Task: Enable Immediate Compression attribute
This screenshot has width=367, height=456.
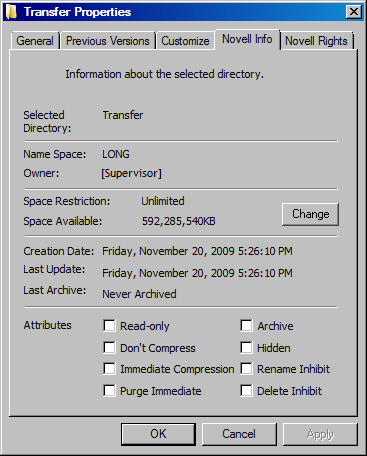Action: point(109,369)
